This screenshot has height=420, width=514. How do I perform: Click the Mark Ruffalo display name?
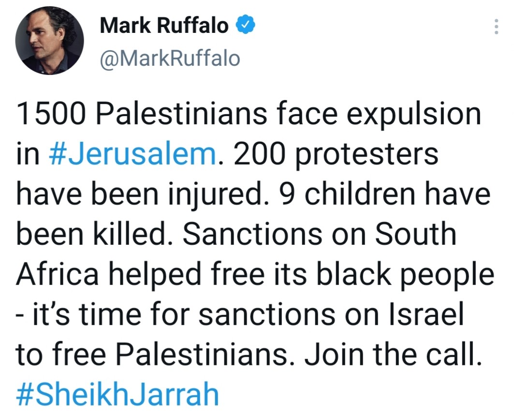click(164, 26)
